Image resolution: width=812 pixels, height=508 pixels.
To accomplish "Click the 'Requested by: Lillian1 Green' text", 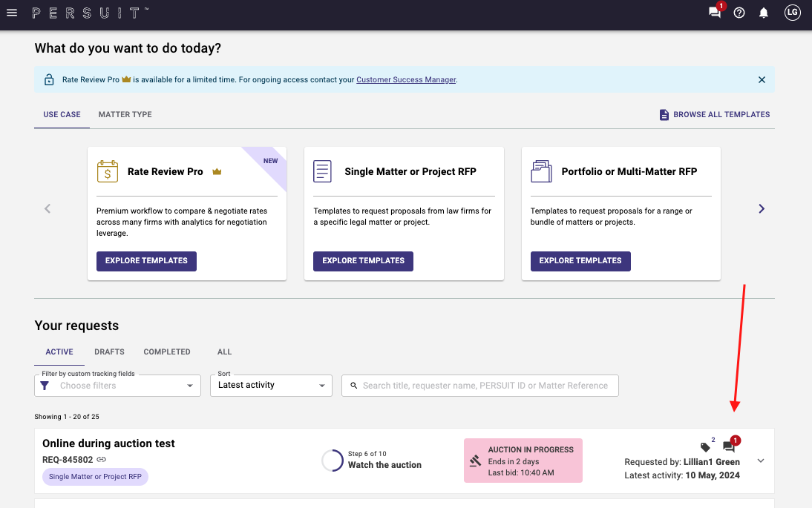I will coord(682,462).
